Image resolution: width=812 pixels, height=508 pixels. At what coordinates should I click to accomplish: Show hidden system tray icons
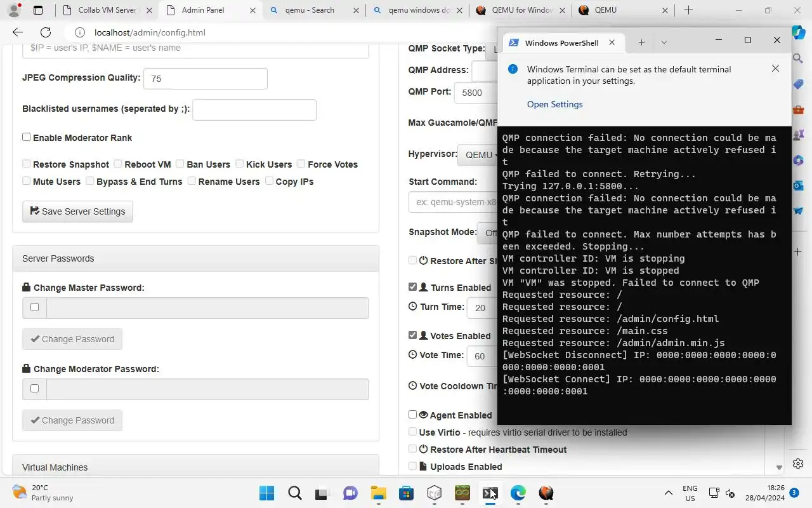click(x=668, y=493)
